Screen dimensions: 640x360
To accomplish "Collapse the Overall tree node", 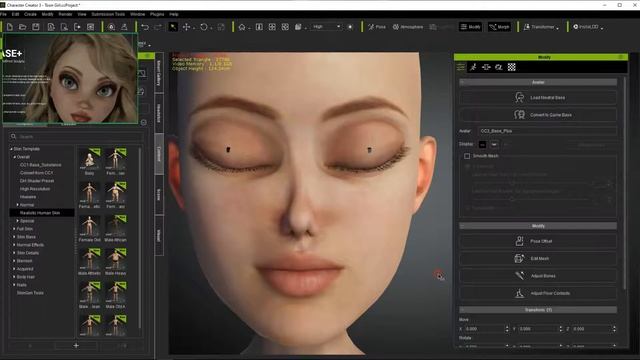I will 15,157.
